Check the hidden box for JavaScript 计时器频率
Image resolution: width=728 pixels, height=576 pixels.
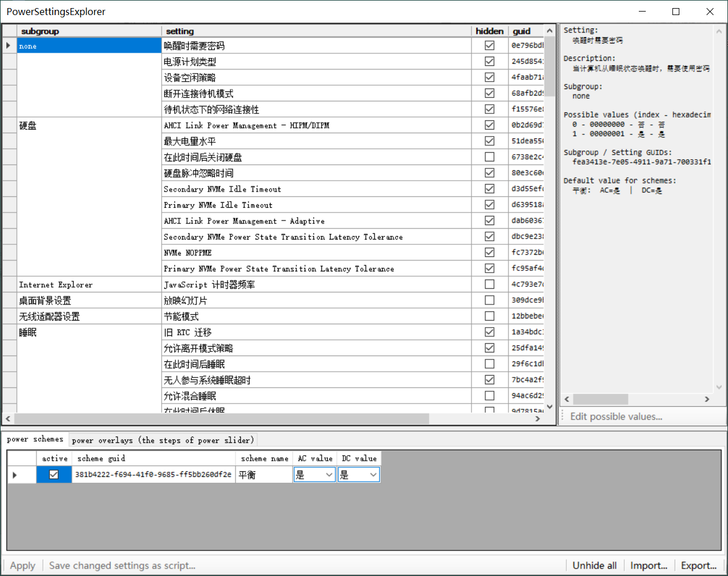[489, 284]
